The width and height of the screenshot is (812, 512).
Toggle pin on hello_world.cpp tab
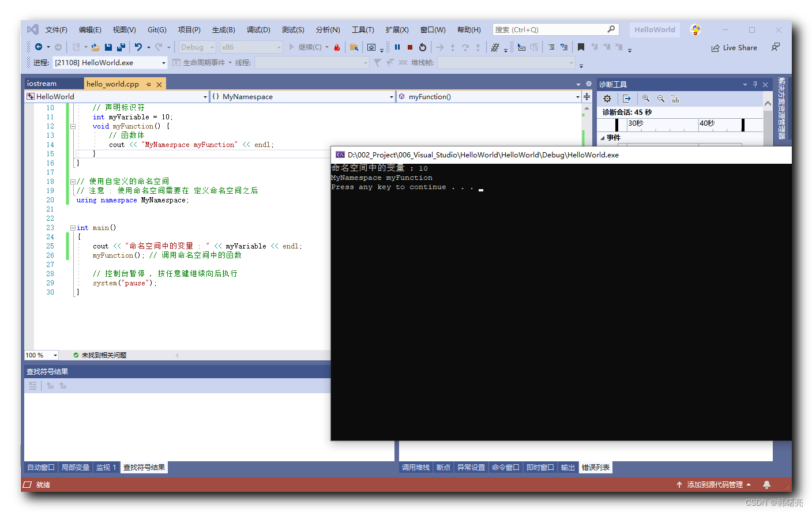[148, 84]
